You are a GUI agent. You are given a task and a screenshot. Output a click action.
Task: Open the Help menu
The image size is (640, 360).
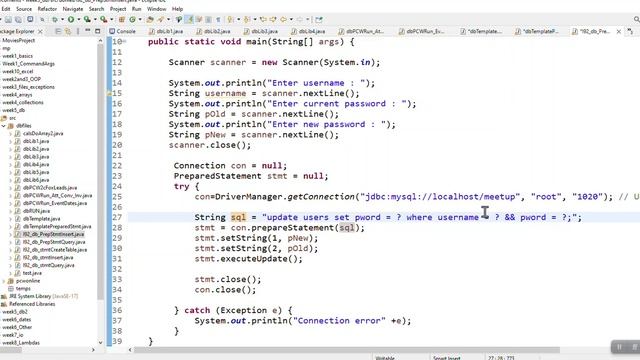point(177,9)
